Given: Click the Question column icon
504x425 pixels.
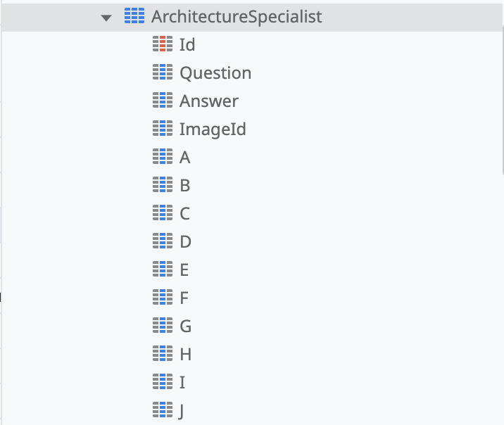Looking at the screenshot, I should [x=163, y=73].
